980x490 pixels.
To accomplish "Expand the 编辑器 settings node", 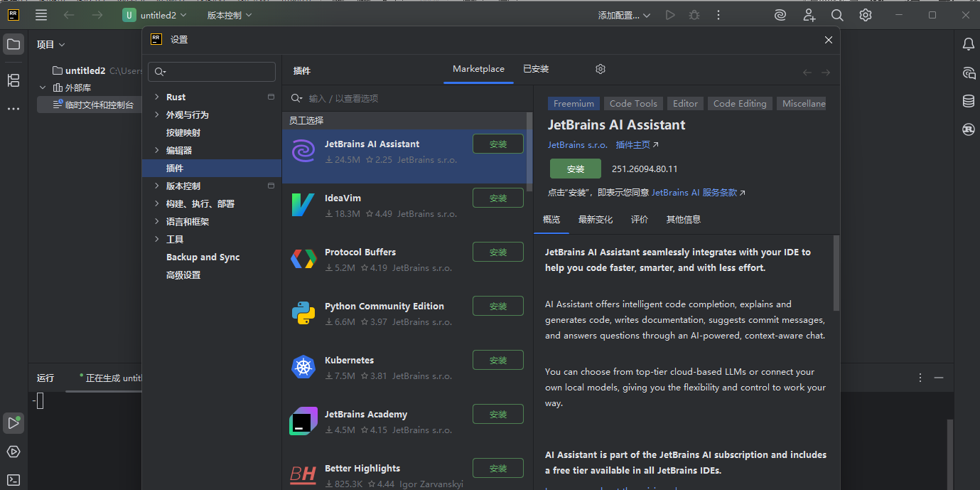I will 156,151.
